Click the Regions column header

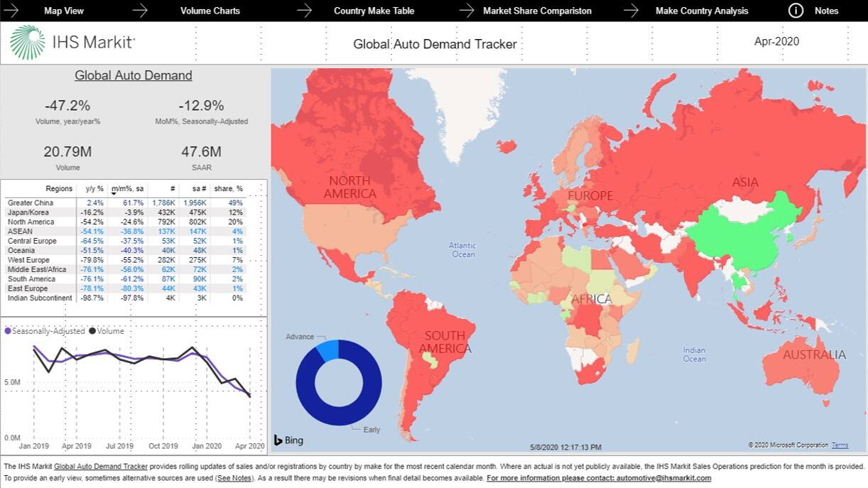(x=59, y=188)
